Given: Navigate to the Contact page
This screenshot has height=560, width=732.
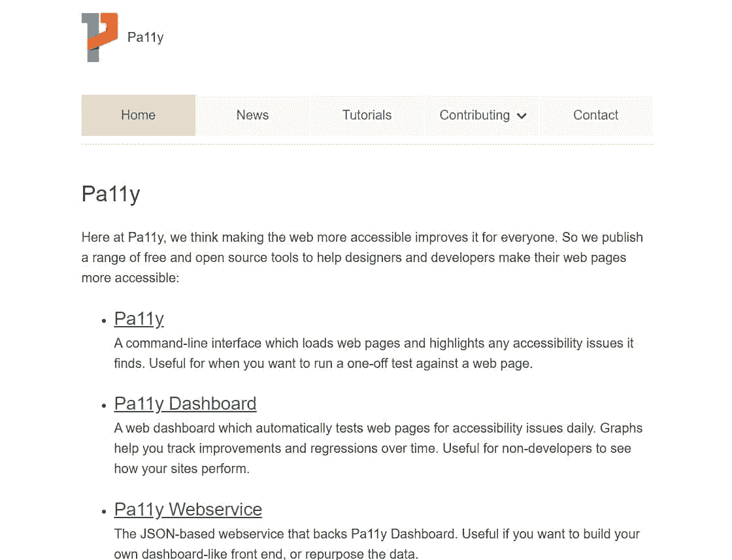Looking at the screenshot, I should [595, 115].
